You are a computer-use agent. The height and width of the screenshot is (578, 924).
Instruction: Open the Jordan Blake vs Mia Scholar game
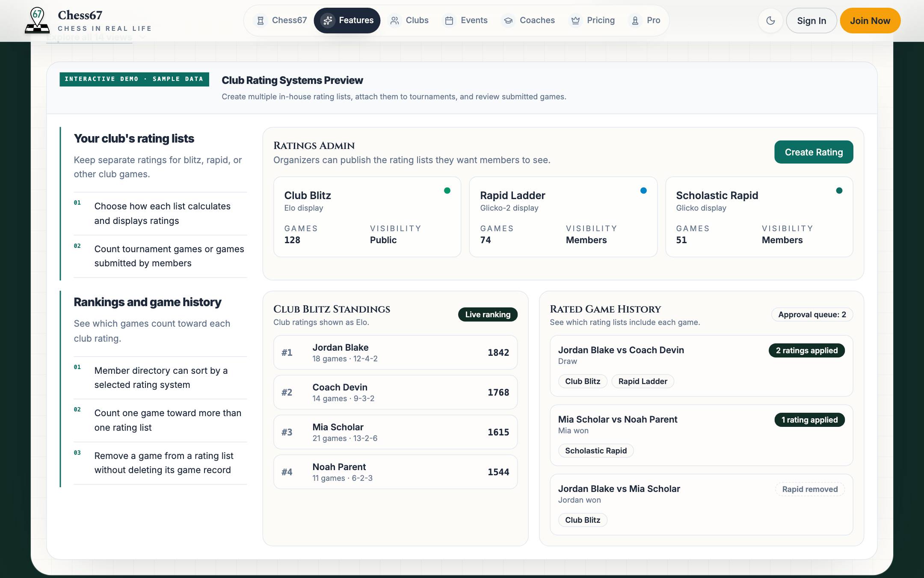[702, 505]
